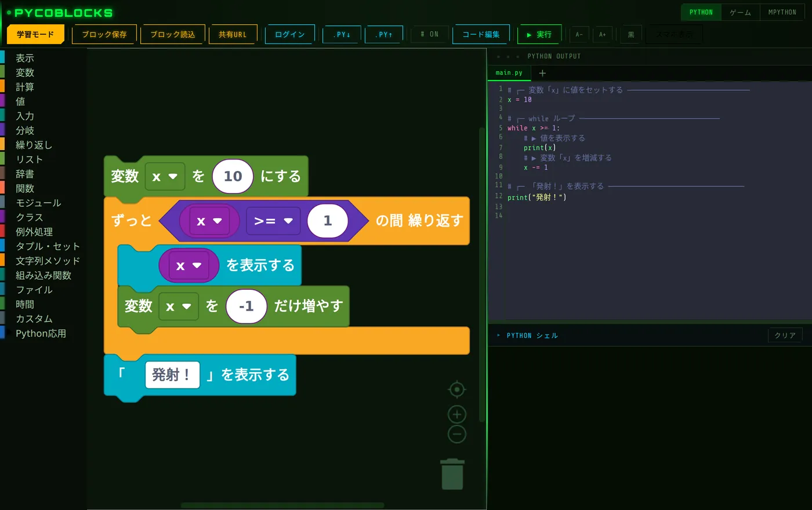Click the value 10 input field
812x510 pixels.
pos(233,176)
